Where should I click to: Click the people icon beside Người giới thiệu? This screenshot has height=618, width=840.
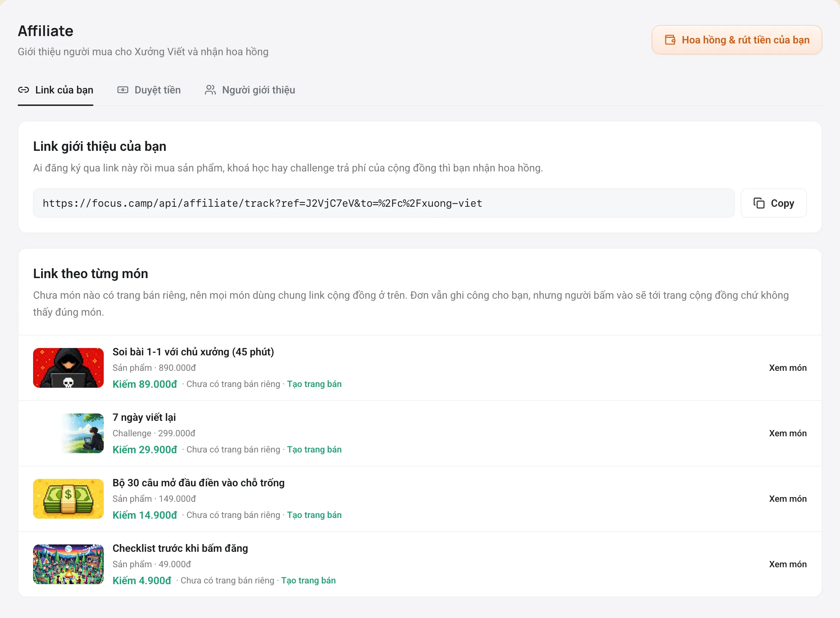[x=210, y=90]
